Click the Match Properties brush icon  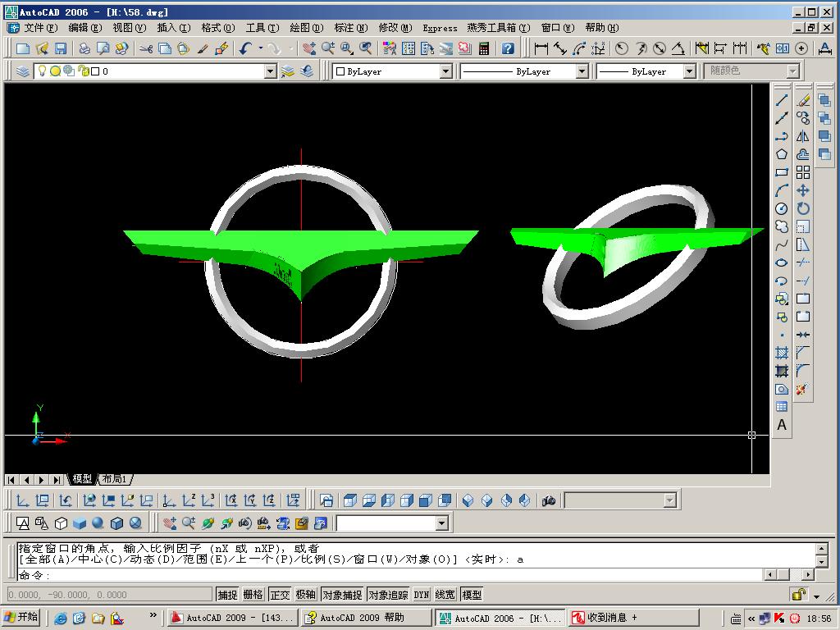tap(203, 48)
